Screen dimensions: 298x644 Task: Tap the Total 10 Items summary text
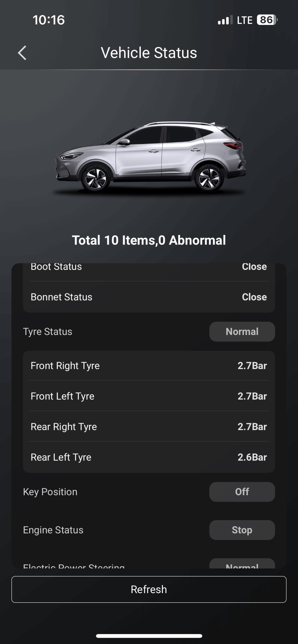149,240
